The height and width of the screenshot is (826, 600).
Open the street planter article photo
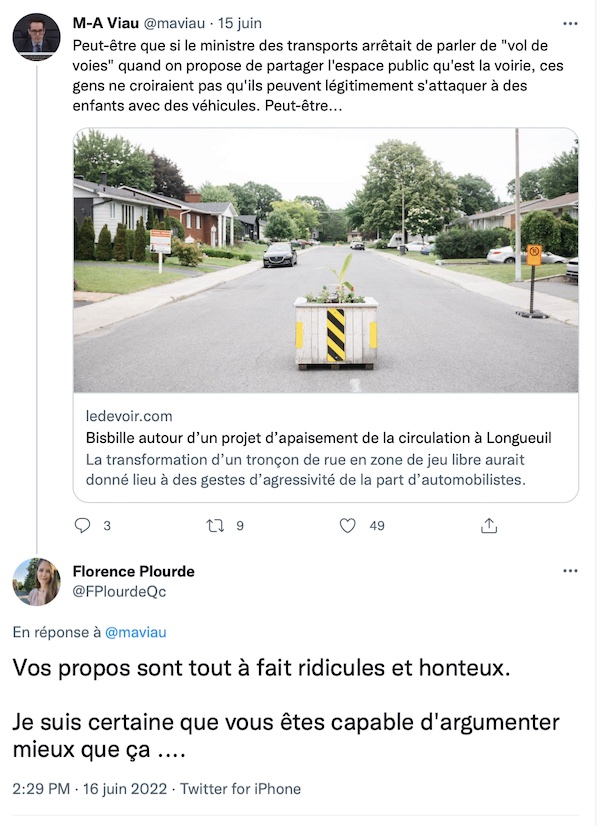coord(326,260)
